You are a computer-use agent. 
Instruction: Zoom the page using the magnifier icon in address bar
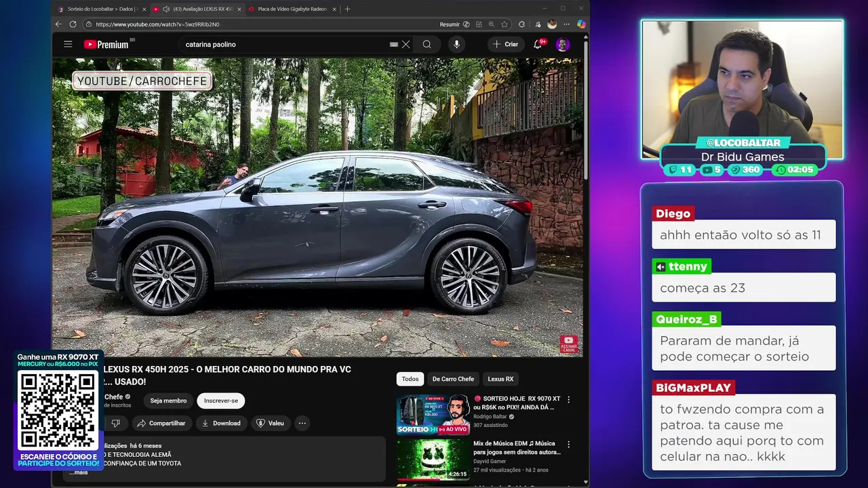tap(492, 24)
